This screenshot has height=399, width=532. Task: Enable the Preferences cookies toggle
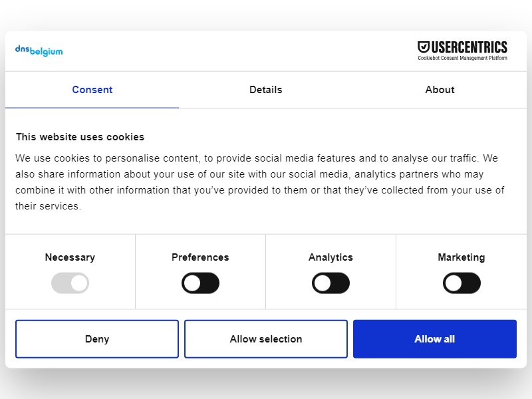point(201,283)
